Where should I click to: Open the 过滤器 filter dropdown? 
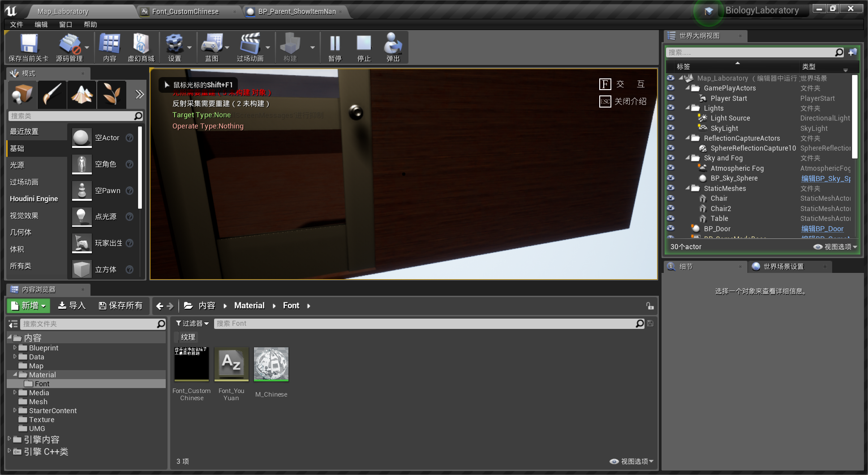(192, 323)
